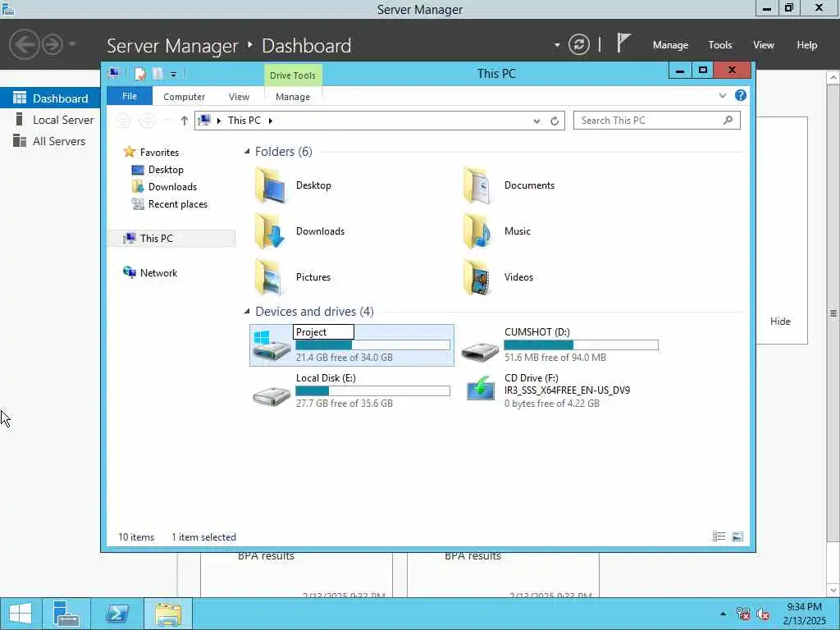Screen dimensions: 840x630
Task: Click the search magnifier icon
Action: 728,121
